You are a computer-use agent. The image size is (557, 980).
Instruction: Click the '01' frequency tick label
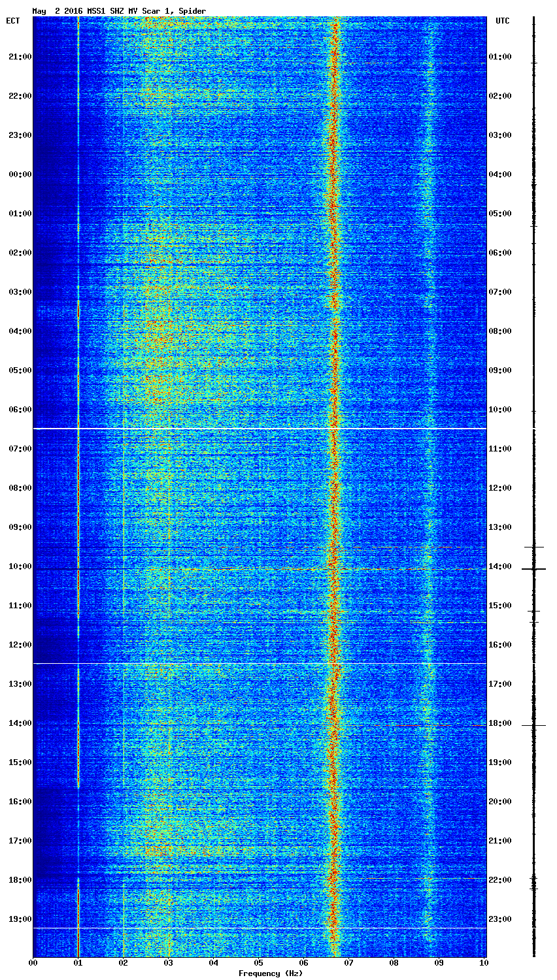[78, 963]
